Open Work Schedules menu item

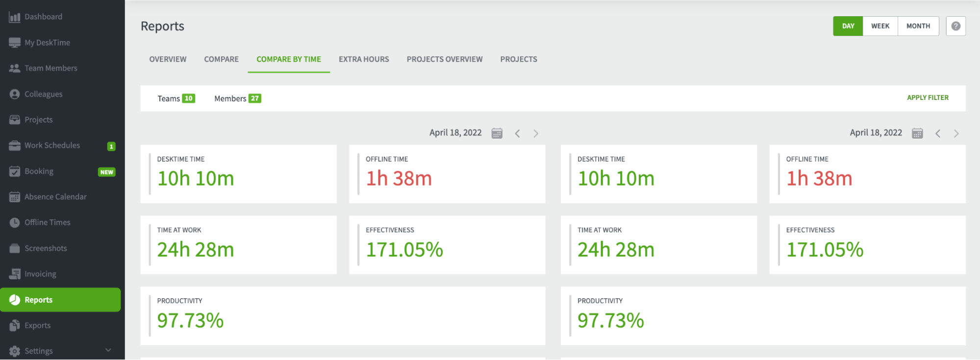(52, 145)
